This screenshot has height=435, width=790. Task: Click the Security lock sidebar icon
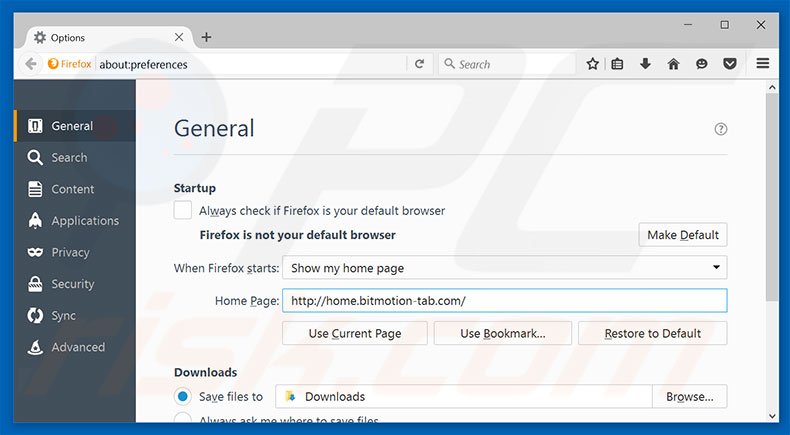pyautogui.click(x=35, y=284)
